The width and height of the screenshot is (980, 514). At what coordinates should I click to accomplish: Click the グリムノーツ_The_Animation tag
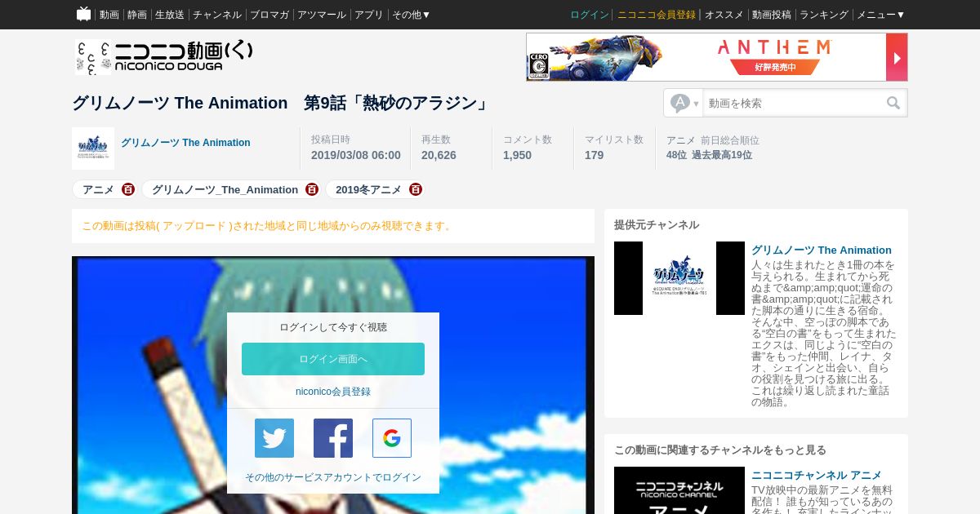click(225, 189)
